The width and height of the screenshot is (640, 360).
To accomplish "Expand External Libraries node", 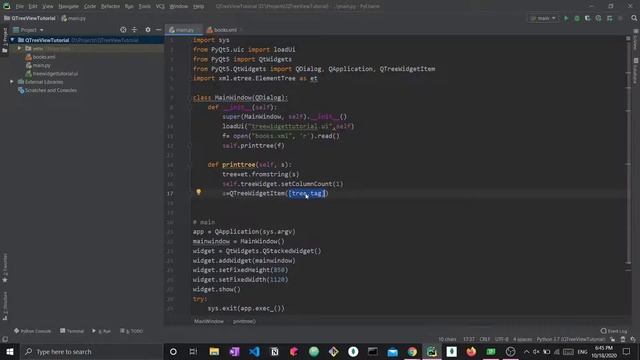I will [12, 82].
